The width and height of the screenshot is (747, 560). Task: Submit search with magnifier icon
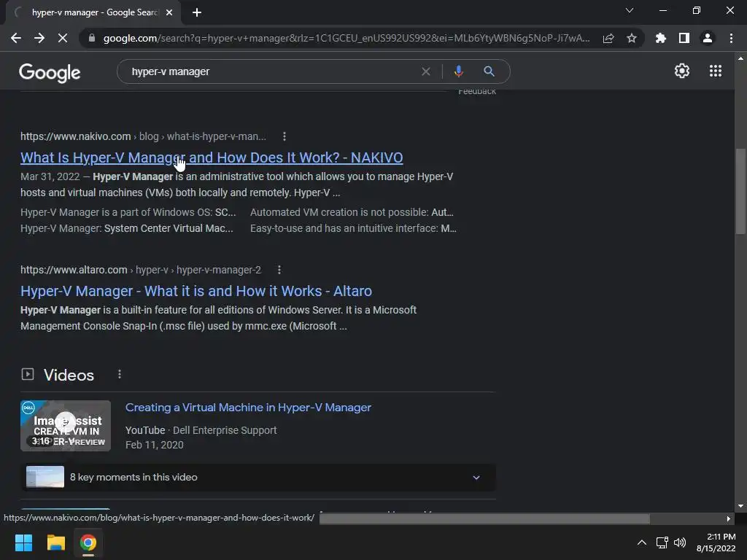pyautogui.click(x=489, y=71)
